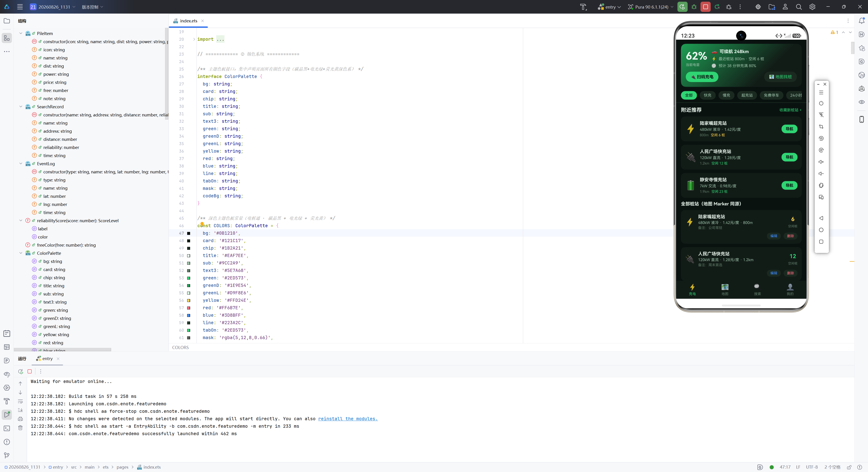This screenshot has width=868, height=472.
Task: Open the entry run configuration dropdown
Action: 609,7
